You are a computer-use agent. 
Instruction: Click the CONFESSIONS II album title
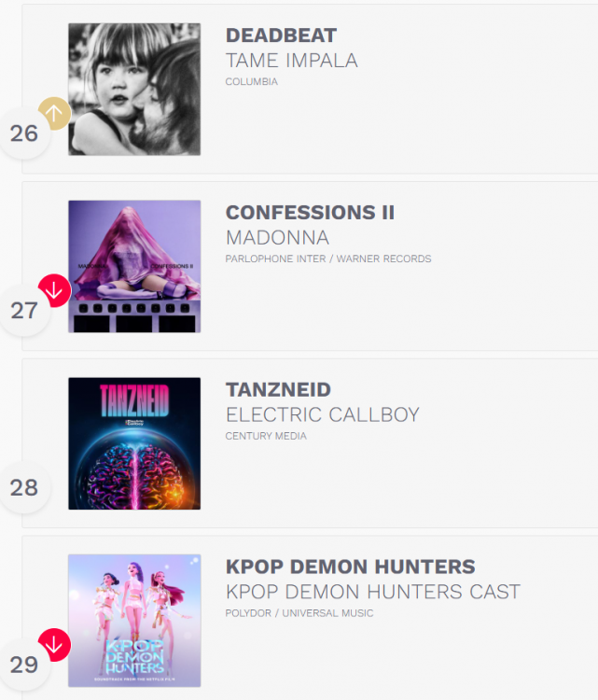coord(310,213)
